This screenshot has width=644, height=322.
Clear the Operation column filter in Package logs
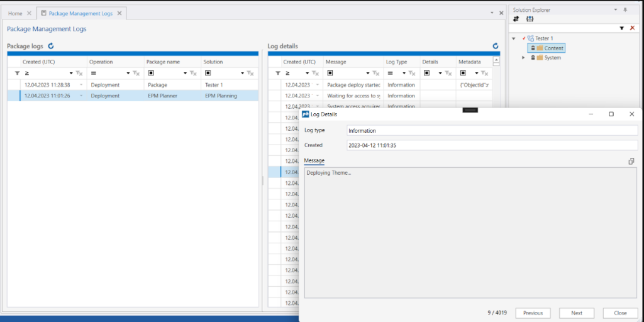pos(136,74)
